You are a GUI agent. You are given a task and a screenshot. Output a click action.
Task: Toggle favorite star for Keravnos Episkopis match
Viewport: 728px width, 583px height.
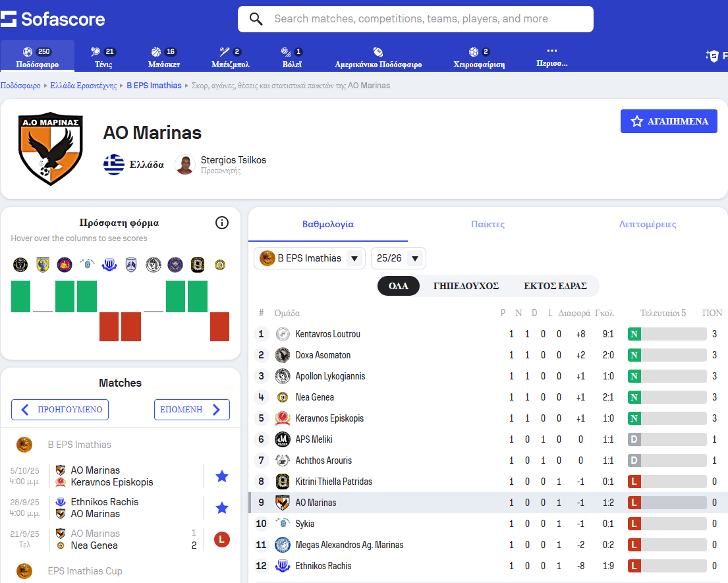coord(222,476)
